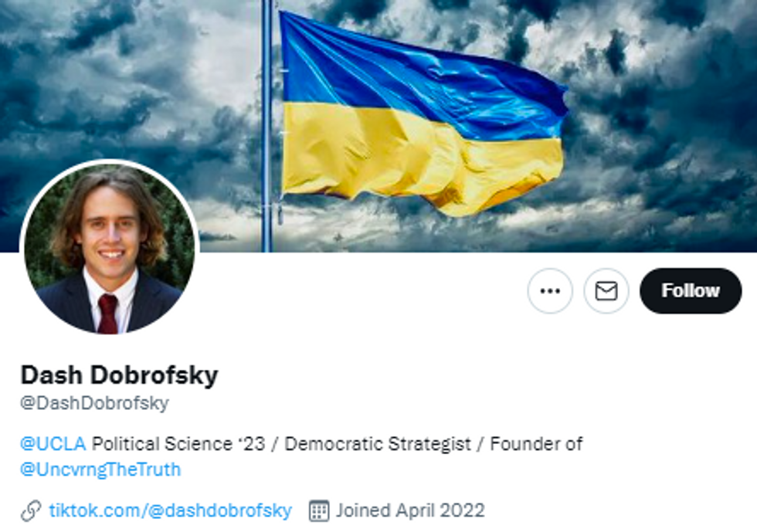Open the three-dot more options menu
Viewport: 757px width, 532px height.
click(x=550, y=290)
